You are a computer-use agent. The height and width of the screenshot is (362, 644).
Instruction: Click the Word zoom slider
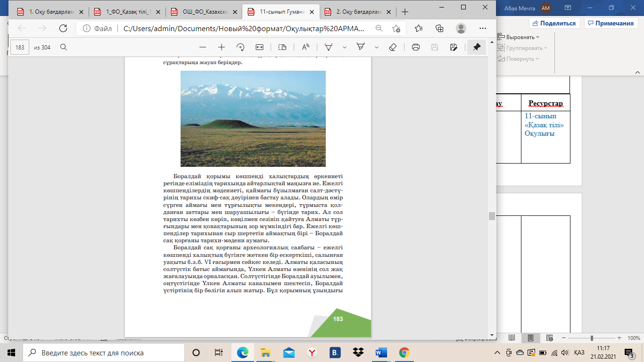coord(592,338)
